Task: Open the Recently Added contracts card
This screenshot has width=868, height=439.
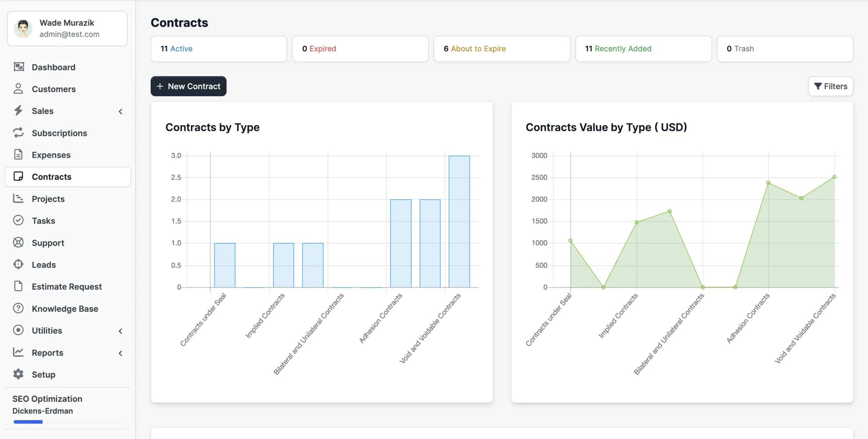Action: [x=643, y=48]
